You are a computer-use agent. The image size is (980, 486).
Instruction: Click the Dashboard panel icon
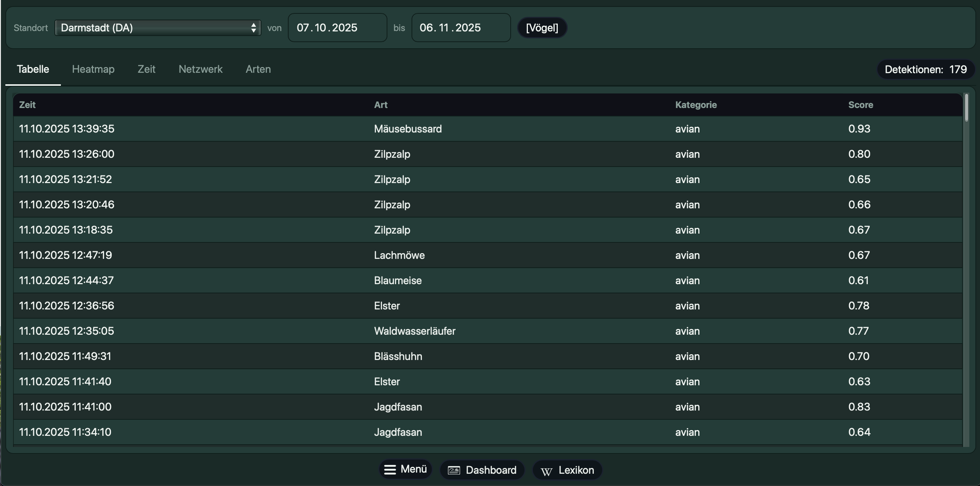[x=454, y=470]
